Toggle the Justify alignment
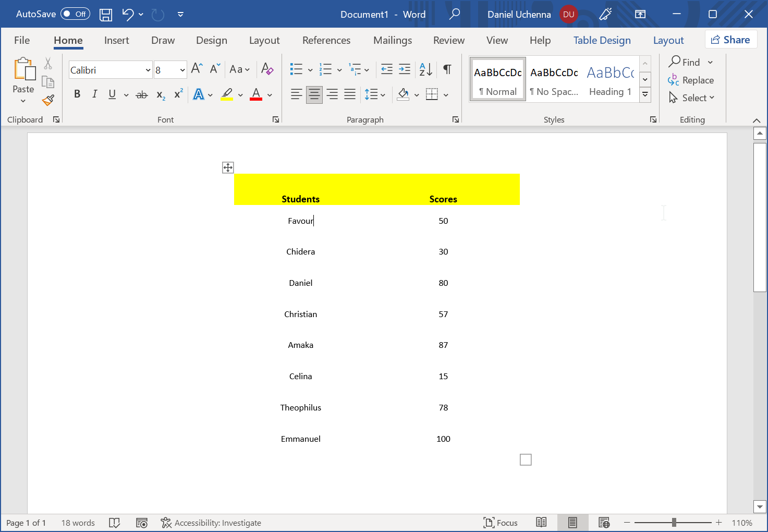 (x=349, y=94)
